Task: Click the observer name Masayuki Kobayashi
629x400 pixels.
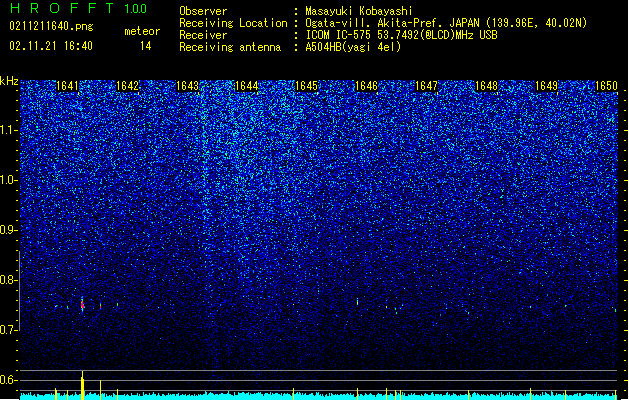Action: point(359,11)
